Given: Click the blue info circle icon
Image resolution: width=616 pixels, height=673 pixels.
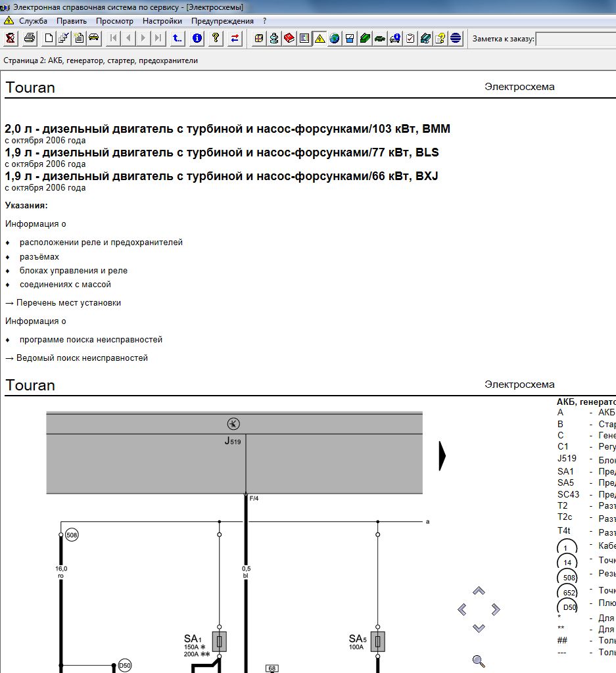Looking at the screenshot, I should tap(197, 38).
